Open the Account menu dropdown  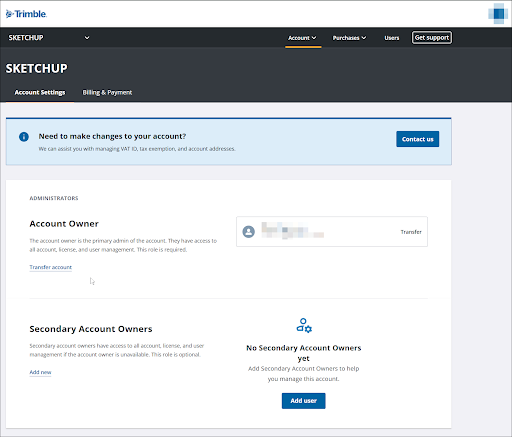tap(302, 38)
